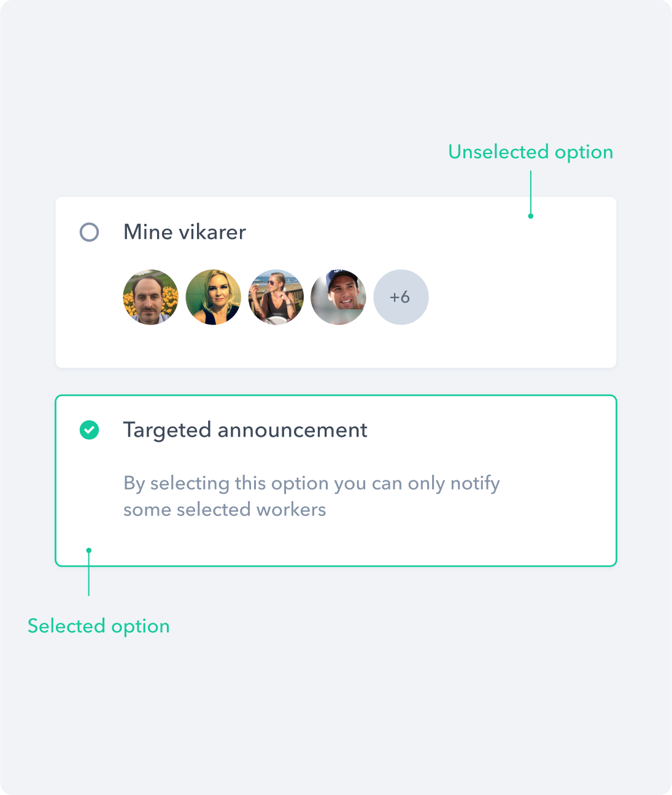Click the avatar of the man in a cap

point(338,297)
